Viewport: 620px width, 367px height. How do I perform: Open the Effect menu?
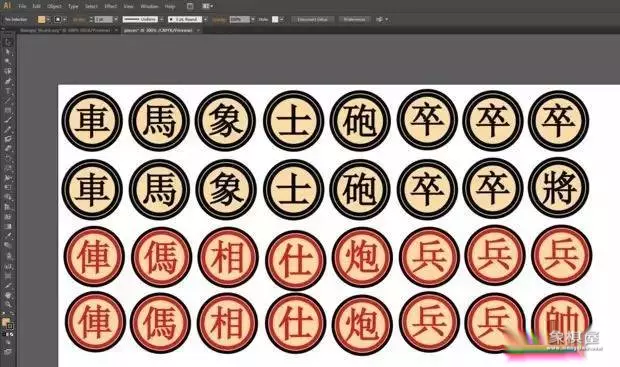coord(111,6)
